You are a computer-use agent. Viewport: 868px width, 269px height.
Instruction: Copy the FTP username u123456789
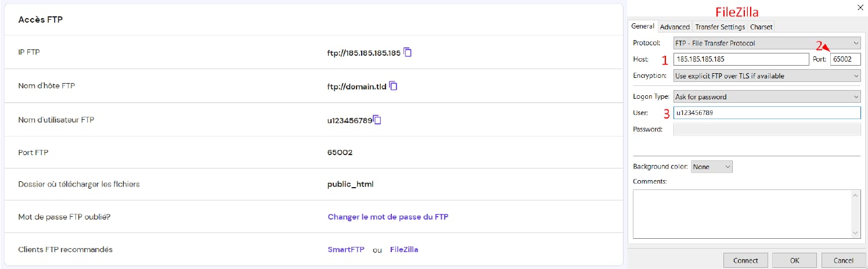point(377,120)
